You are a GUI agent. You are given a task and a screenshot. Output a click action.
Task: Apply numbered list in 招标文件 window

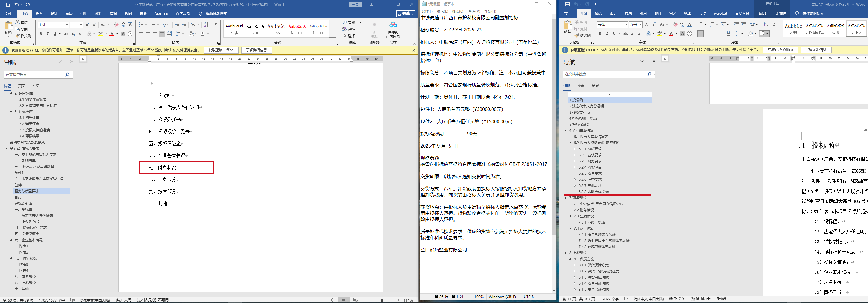pos(152,24)
